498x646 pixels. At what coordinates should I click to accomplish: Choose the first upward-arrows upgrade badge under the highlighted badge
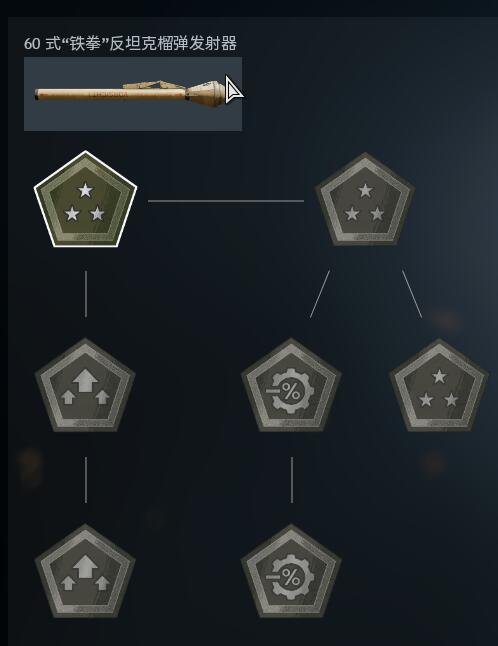tap(85, 386)
